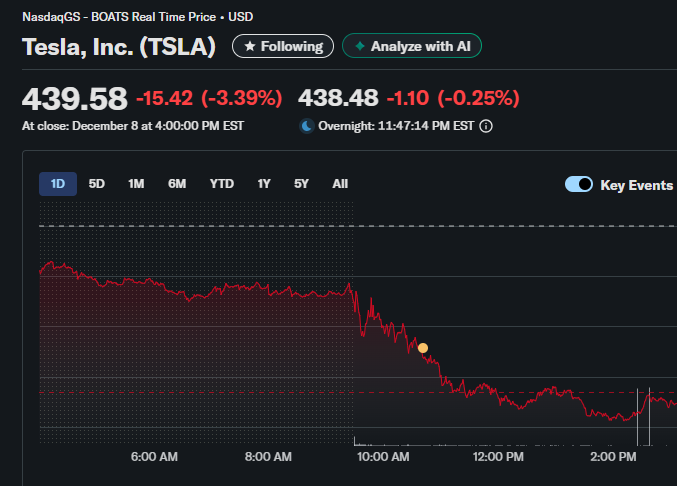Click the star icon in Following
This screenshot has width=677, height=486.
250,47
